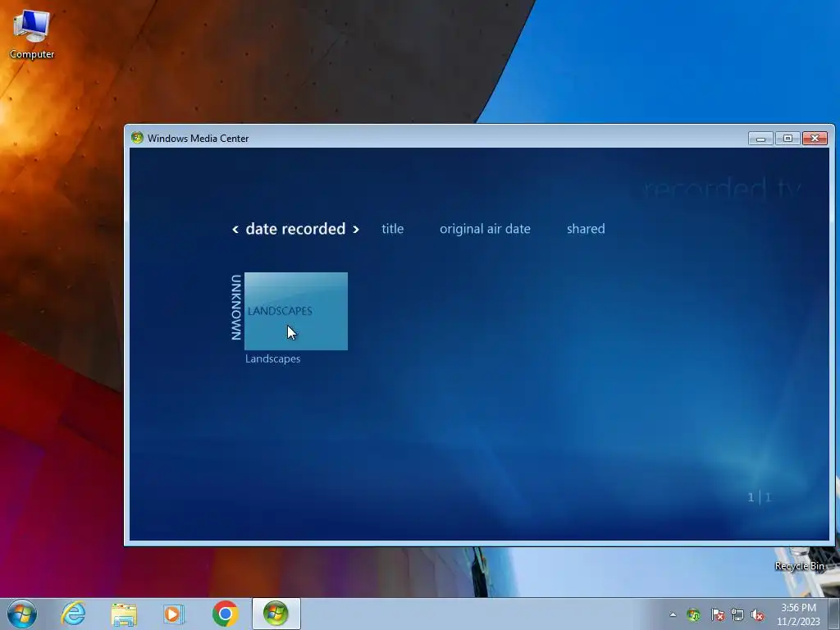Open the Windows Start menu
840x630 pixels.
tap(22, 614)
